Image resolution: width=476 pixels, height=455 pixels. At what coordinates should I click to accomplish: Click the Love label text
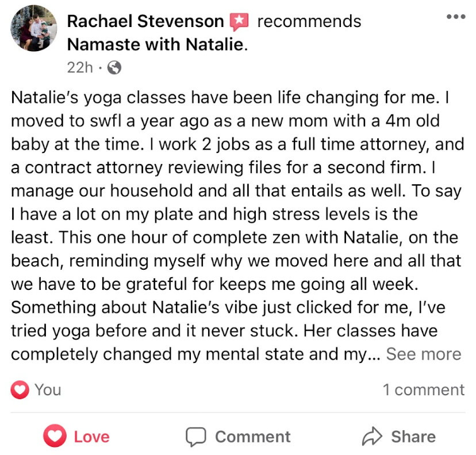point(91,437)
